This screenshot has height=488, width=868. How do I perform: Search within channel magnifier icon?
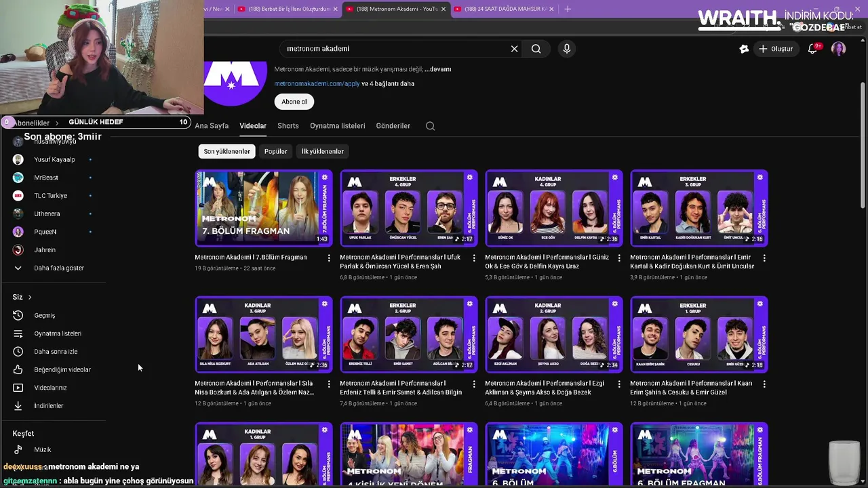tap(430, 126)
